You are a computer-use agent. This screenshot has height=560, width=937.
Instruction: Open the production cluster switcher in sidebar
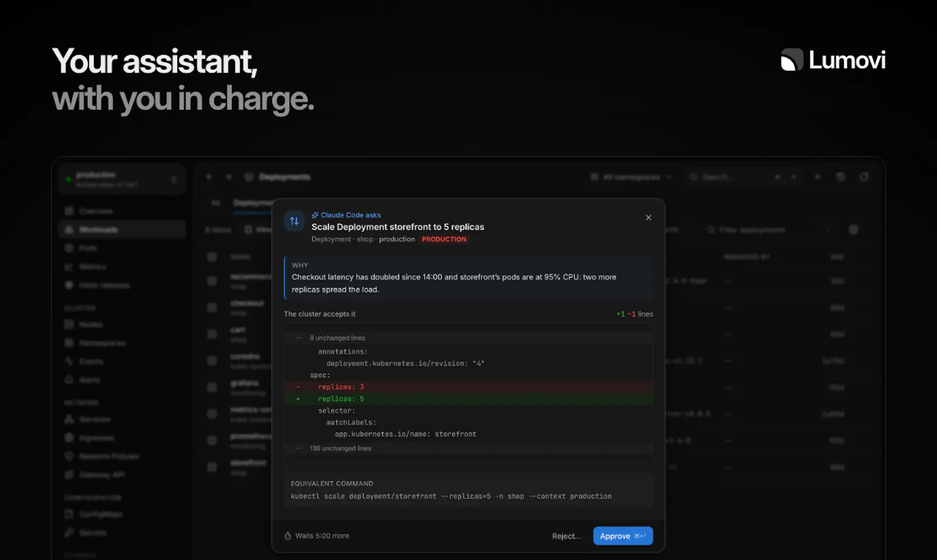click(x=122, y=179)
